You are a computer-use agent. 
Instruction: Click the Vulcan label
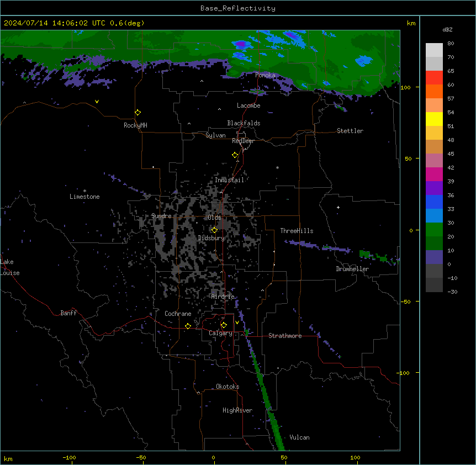(300, 437)
